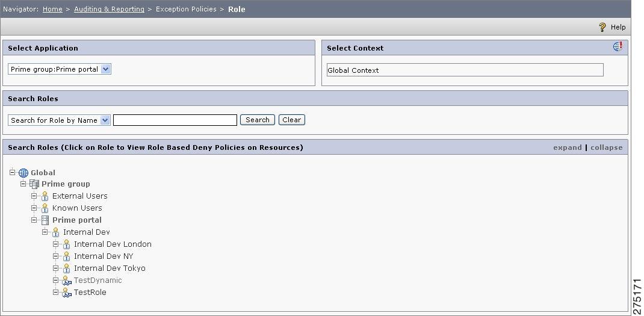Click the Global globe icon in tree
The image size is (644, 316).
coord(23,173)
